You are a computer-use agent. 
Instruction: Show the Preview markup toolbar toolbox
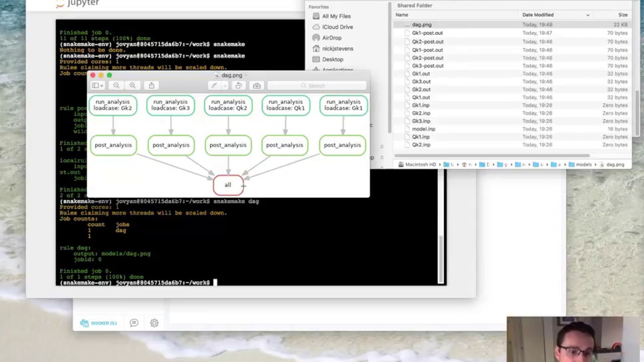click(x=257, y=85)
